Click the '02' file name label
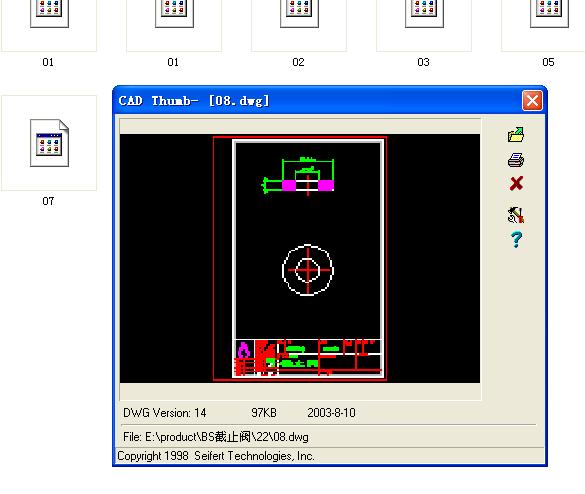Viewport: 585px width, 494px height. coord(298,62)
